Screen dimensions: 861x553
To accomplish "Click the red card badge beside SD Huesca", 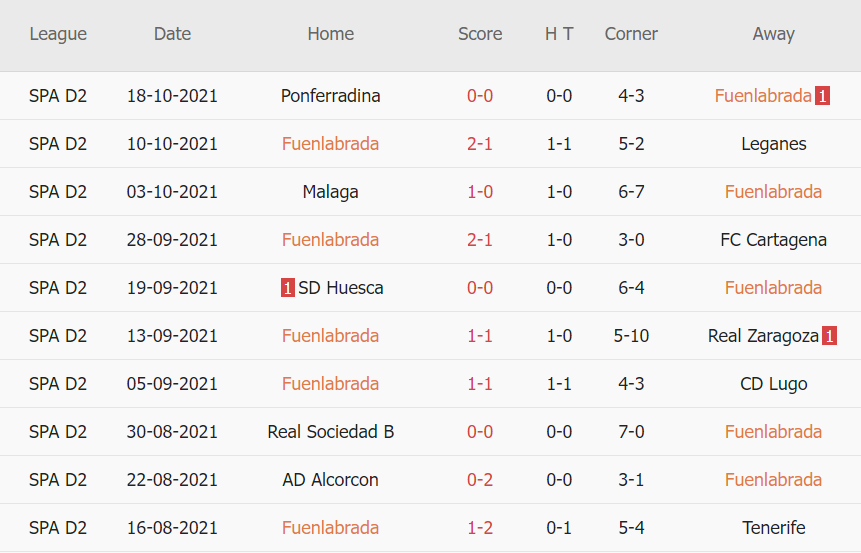I will pyautogui.click(x=288, y=288).
